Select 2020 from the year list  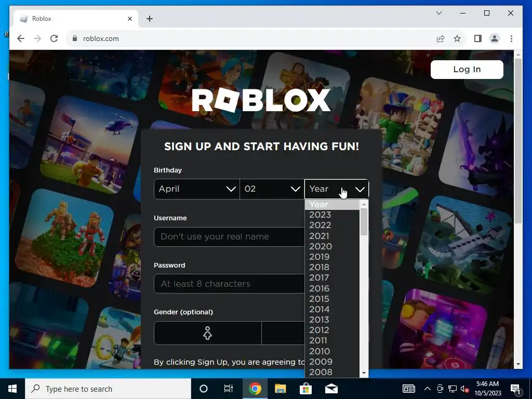332,246
